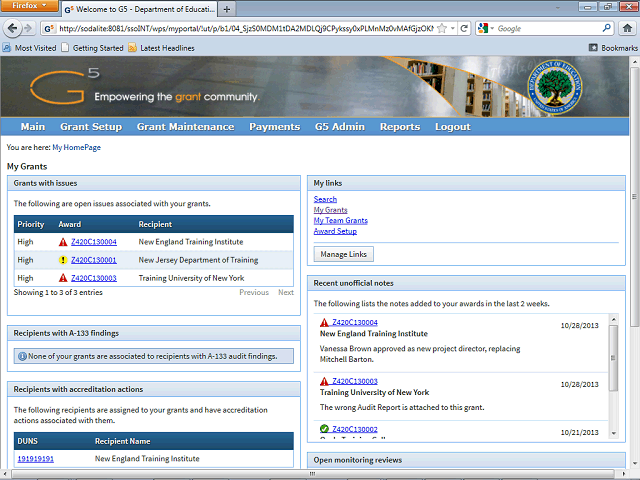The width and height of the screenshot is (640, 480).
Task: Click search magnifier in Google box
Action: coord(607,28)
